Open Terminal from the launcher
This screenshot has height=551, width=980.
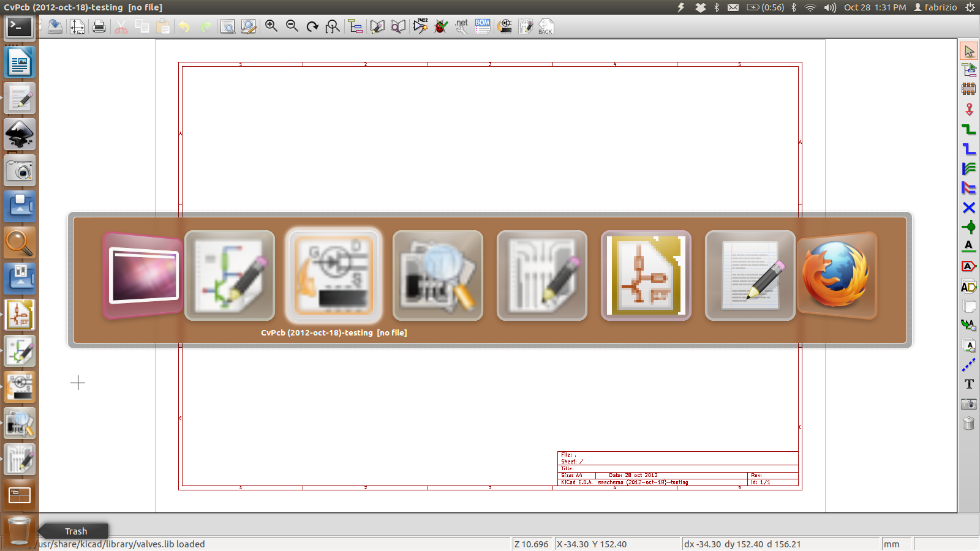(x=20, y=28)
